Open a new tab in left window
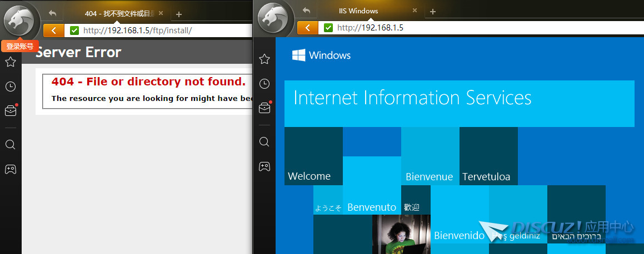Viewport: 644px width, 254px height. [x=179, y=14]
